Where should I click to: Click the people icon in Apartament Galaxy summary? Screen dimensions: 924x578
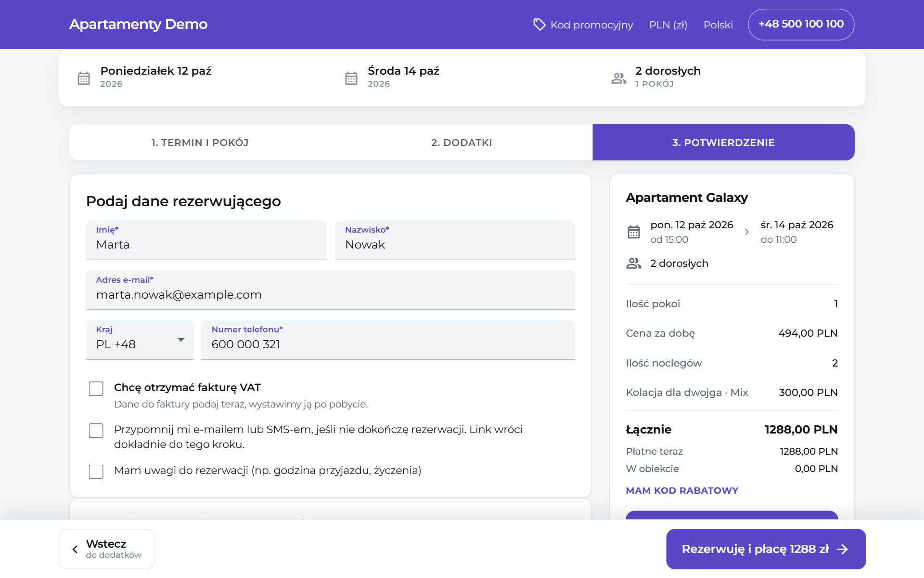634,263
